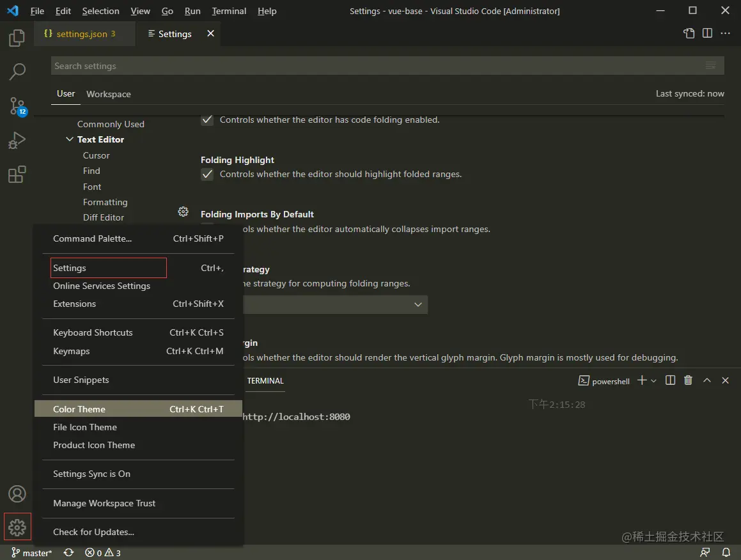Image resolution: width=741 pixels, height=560 pixels.
Task: Open the terminal launch profile dropdown arrow
Action: point(653,380)
